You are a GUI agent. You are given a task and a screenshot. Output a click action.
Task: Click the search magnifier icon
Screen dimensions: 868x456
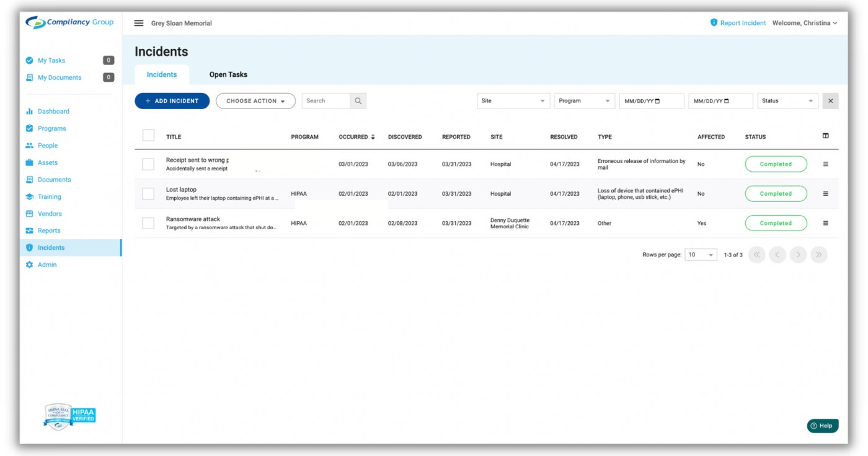click(x=358, y=101)
